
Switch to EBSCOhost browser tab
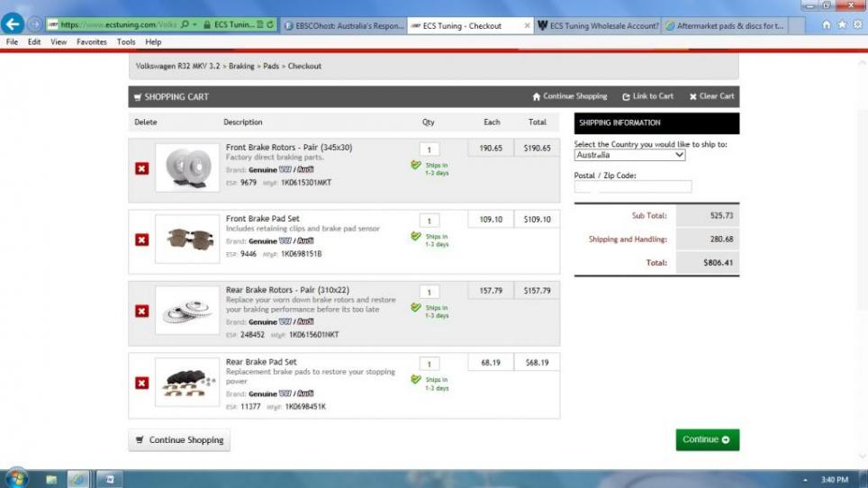[344, 25]
